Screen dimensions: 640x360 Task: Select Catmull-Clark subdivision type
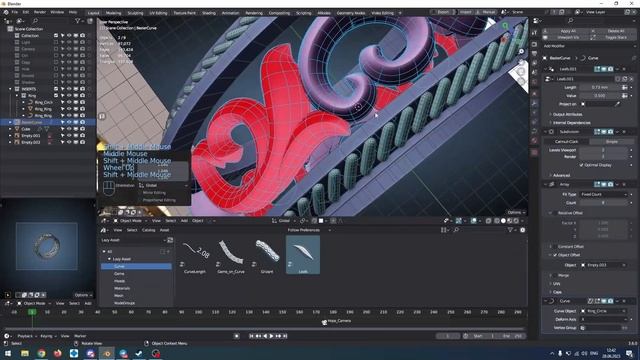566,141
